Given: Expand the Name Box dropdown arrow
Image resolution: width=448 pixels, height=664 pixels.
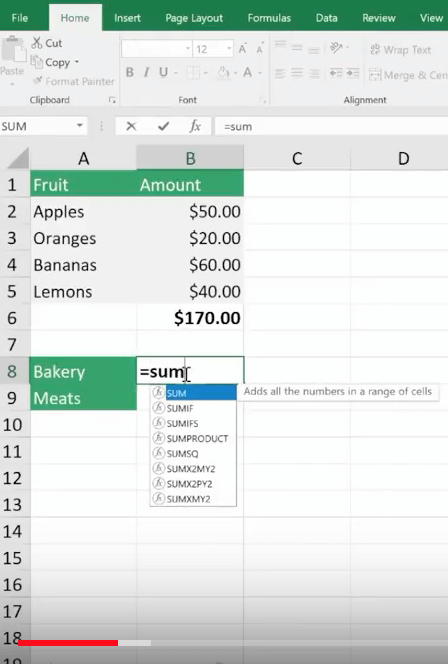Looking at the screenshot, I should (80, 126).
